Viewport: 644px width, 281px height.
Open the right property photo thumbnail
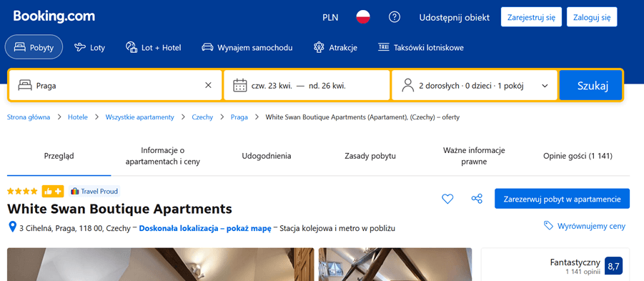(395, 264)
